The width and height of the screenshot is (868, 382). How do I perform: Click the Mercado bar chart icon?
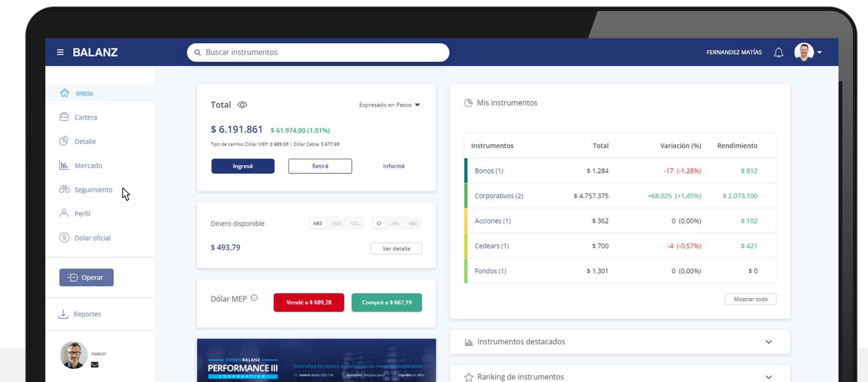tap(64, 165)
